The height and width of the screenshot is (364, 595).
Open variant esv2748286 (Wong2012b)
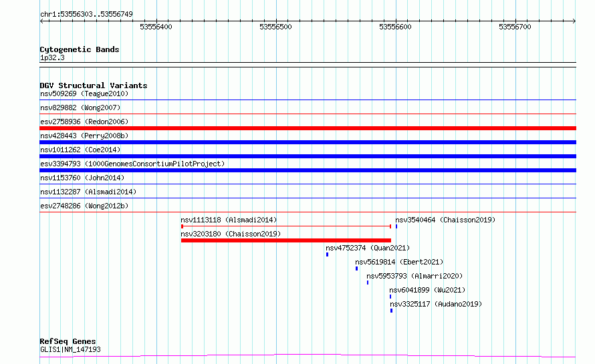pyautogui.click(x=84, y=206)
